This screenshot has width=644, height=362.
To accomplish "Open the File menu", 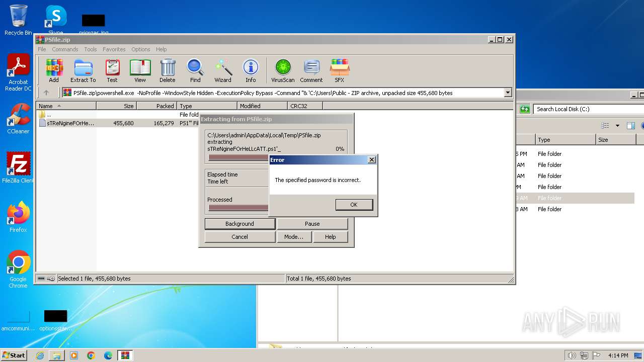I will pyautogui.click(x=42, y=49).
